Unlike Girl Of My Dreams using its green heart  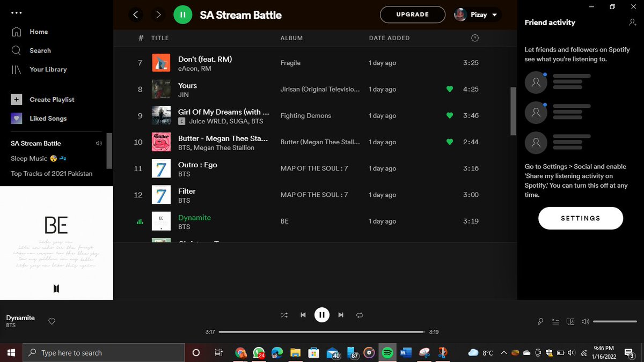coord(450,115)
